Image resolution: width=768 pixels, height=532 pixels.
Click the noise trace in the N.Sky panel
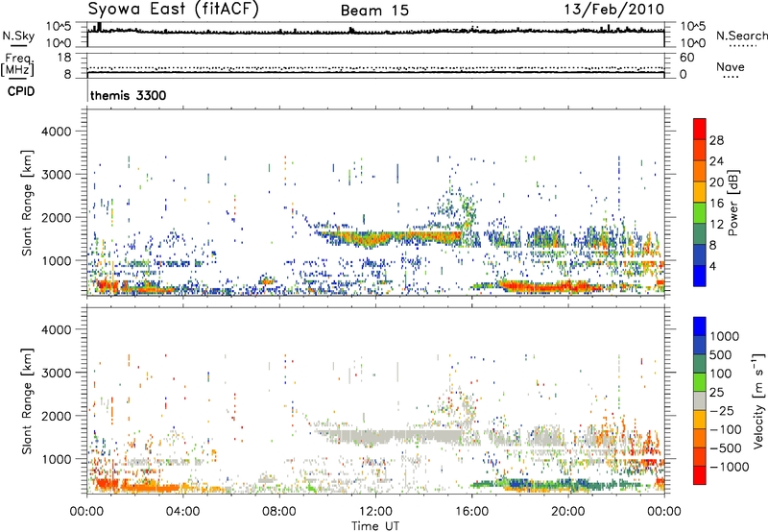point(375,32)
